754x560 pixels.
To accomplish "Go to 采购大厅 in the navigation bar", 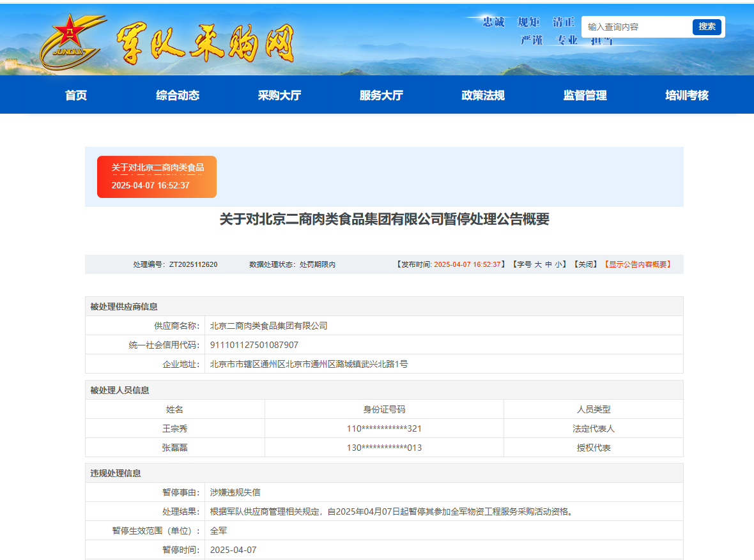I will [279, 95].
